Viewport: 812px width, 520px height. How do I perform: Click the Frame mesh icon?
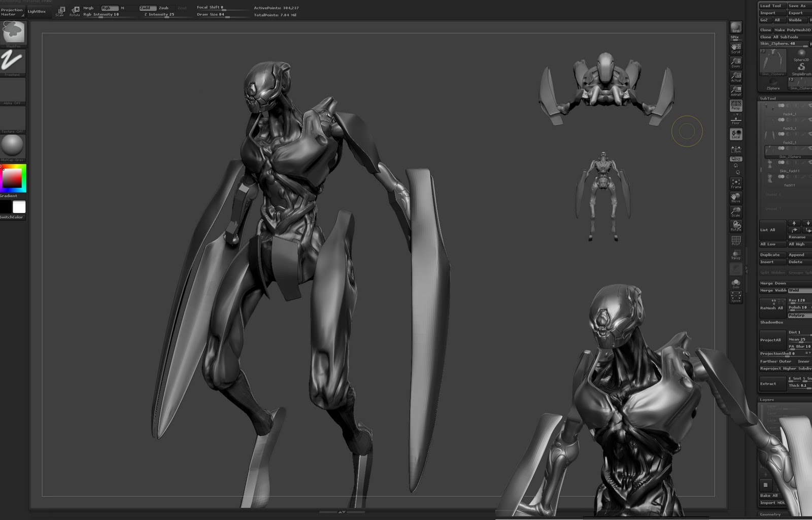736,184
